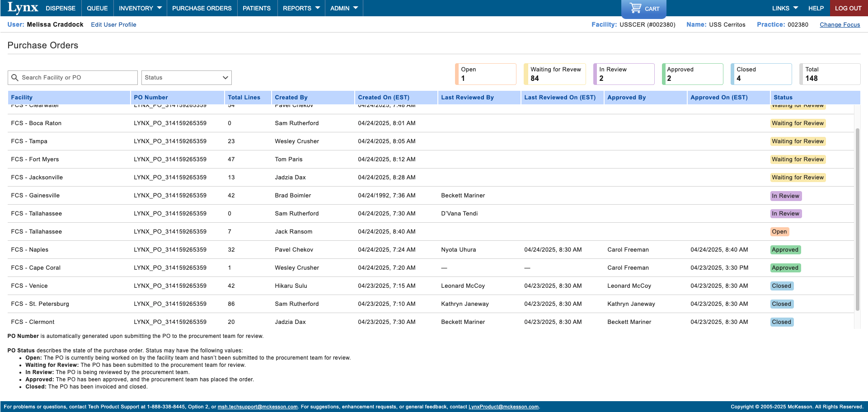The image size is (868, 412).
Task: Filter by the Approved status card
Action: tap(693, 74)
